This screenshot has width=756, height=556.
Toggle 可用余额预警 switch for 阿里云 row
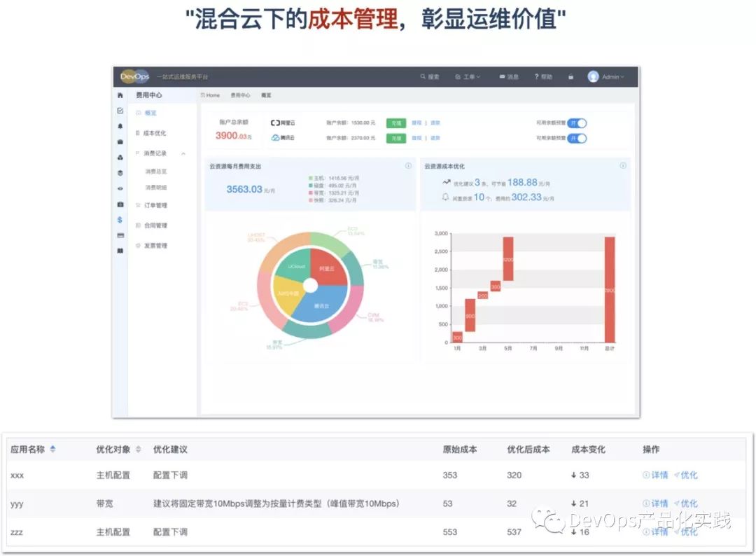(x=577, y=123)
